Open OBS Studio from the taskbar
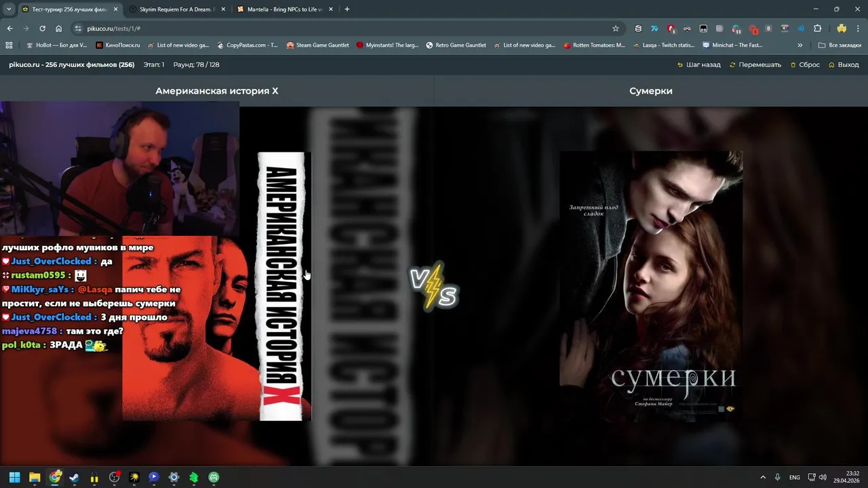Viewport: 868px width, 488px height. 114,477
